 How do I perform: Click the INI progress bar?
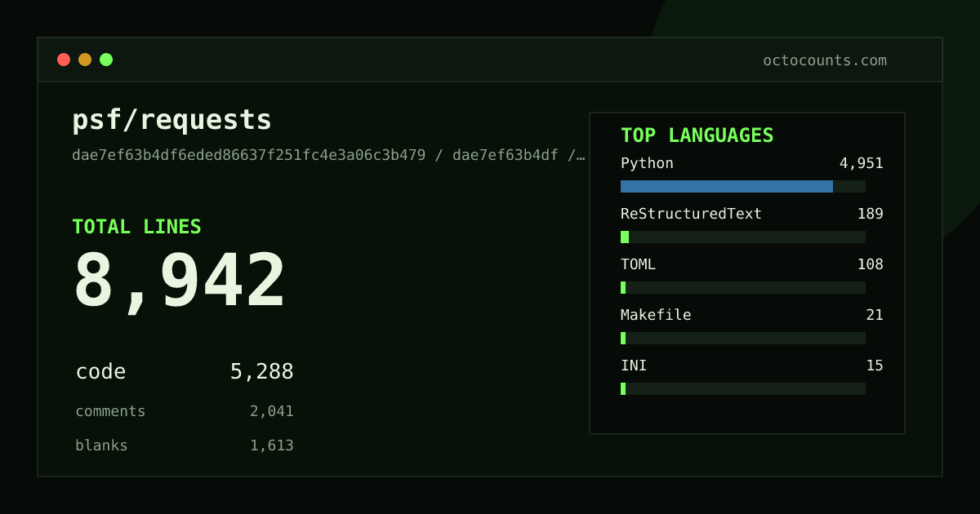click(x=743, y=388)
